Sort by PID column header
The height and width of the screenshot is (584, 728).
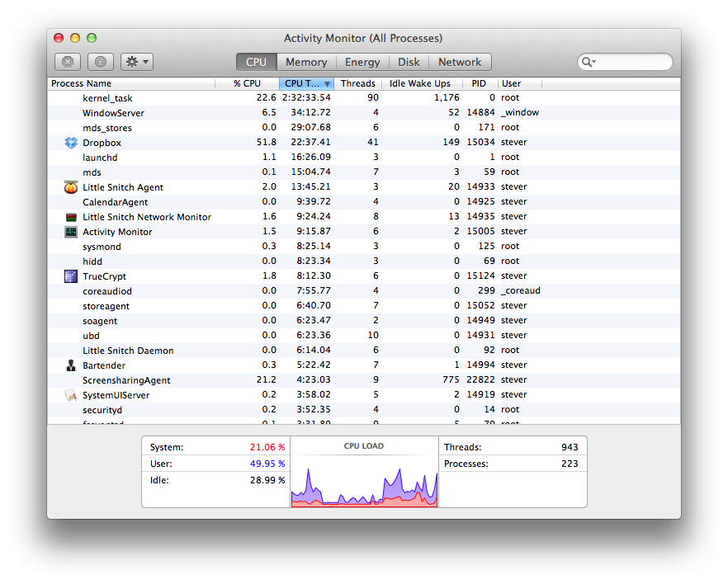[480, 83]
